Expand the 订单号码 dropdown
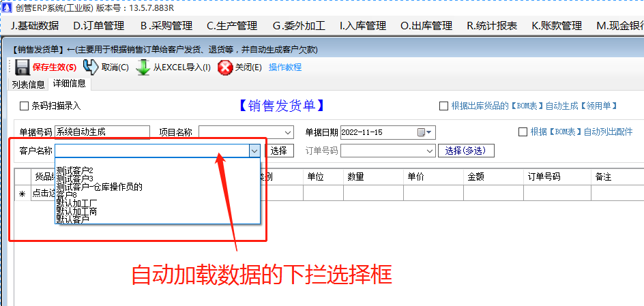Viewport: 644px width, 306px height. point(430,151)
